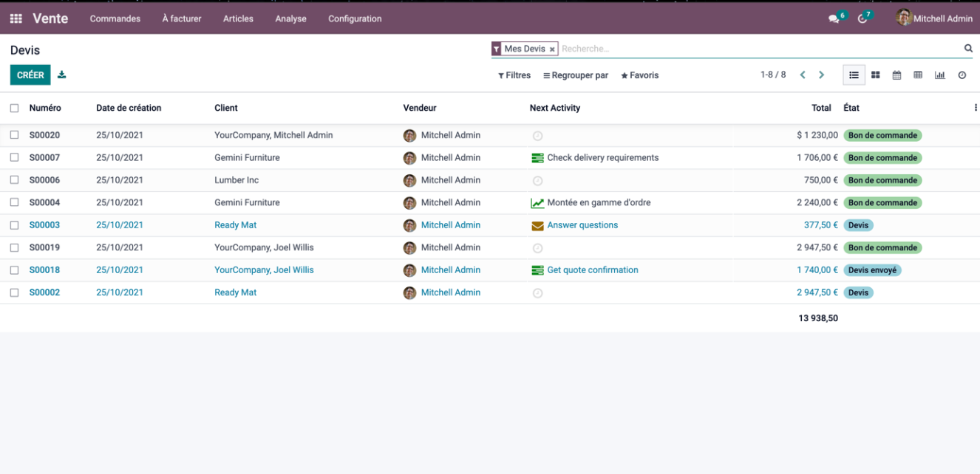The height and width of the screenshot is (474, 980).
Task: Switch to pivot table view
Action: 918,75
